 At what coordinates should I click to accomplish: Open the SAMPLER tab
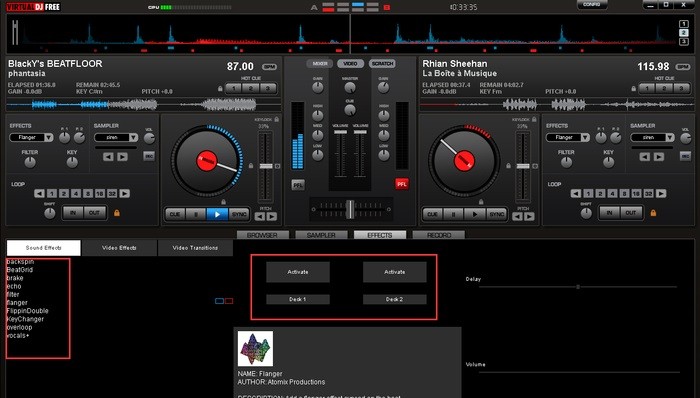tap(321, 235)
